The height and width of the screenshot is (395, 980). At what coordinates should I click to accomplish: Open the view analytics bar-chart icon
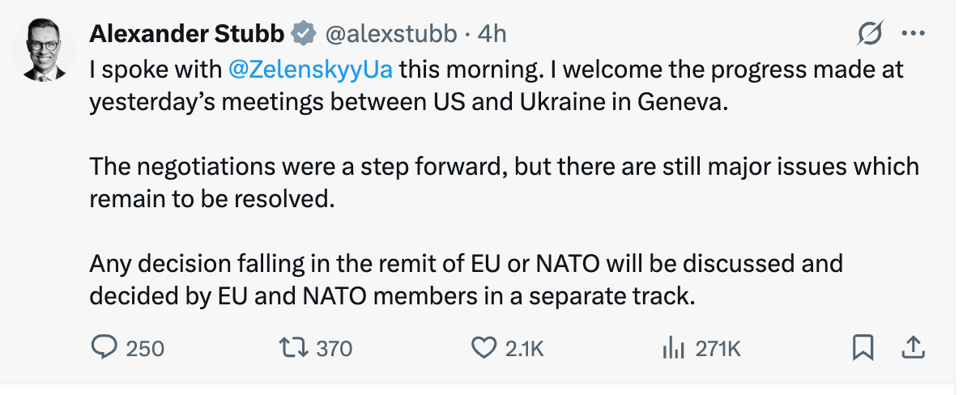tap(673, 348)
